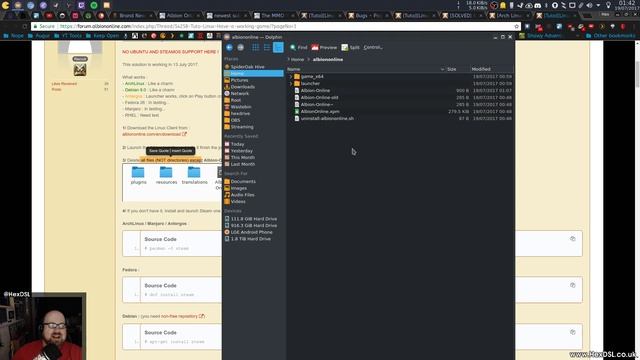This screenshot has width=640, height=360.
Task: Click the non-free repository link
Action: tap(182, 316)
